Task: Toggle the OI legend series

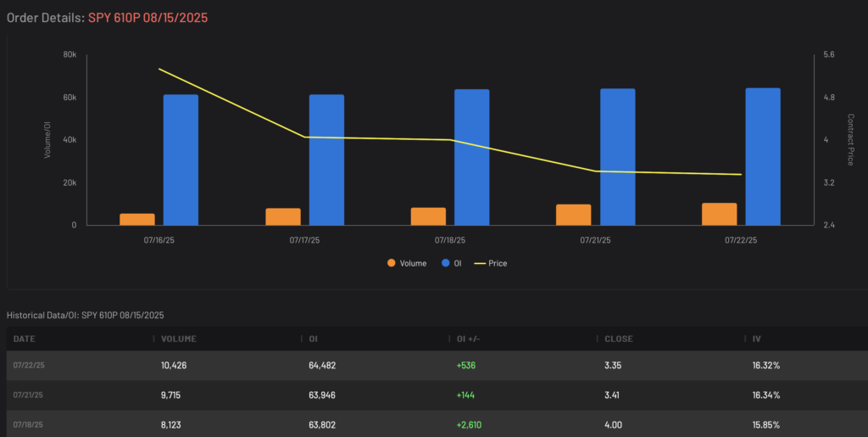Action: pyautogui.click(x=451, y=264)
